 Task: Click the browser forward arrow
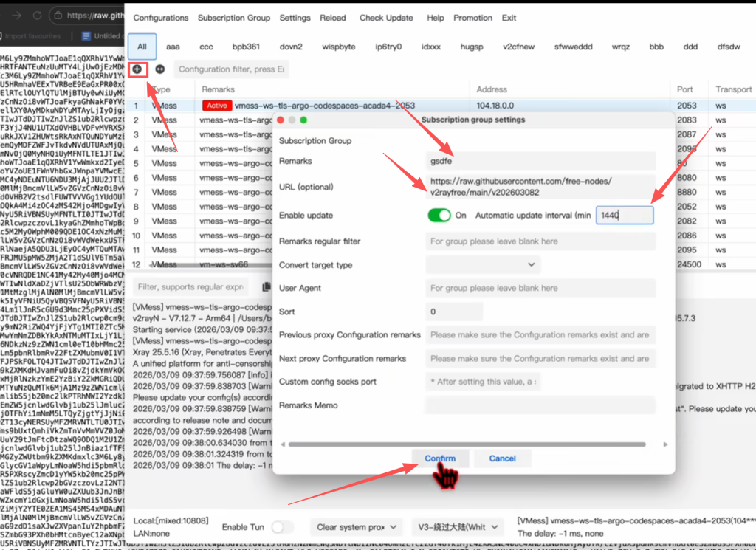(x=16, y=16)
